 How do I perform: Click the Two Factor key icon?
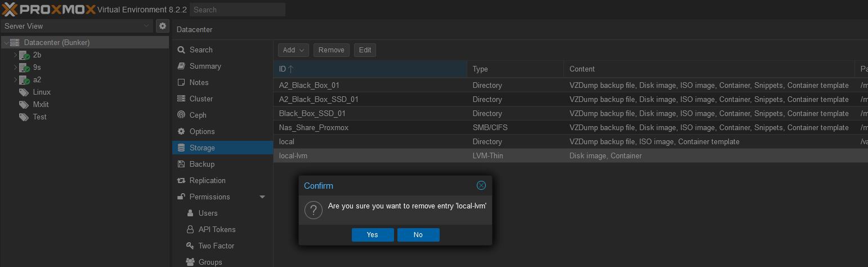[190, 246]
